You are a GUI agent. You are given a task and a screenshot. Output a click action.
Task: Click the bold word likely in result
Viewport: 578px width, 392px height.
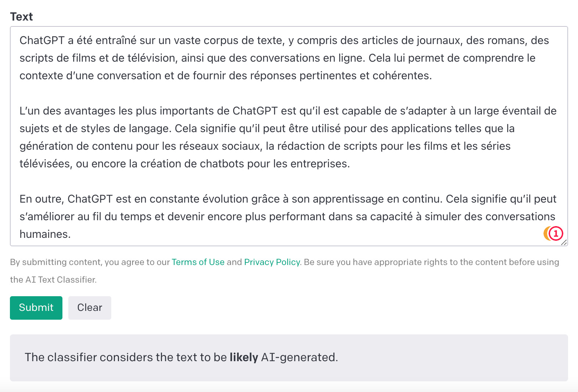pos(244,357)
